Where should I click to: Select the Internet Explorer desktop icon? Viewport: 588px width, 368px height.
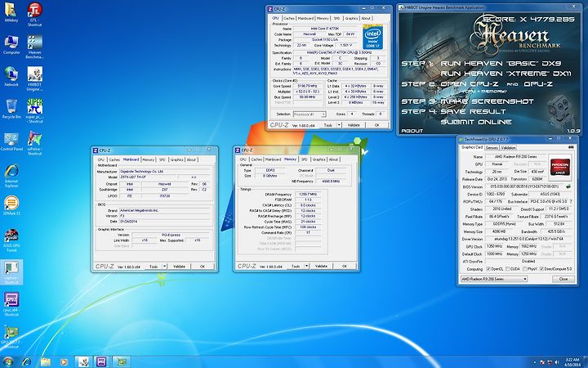click(11, 176)
